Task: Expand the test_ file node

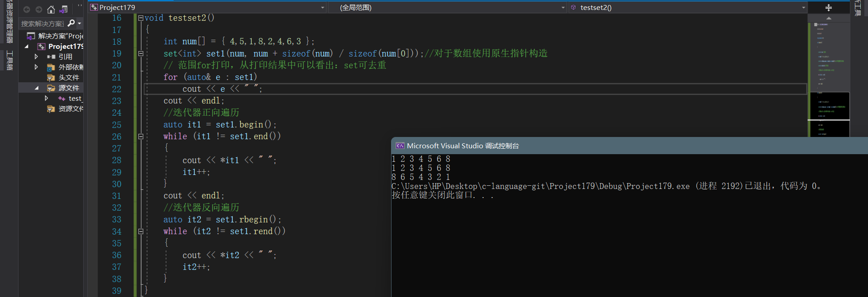Action: (46, 99)
